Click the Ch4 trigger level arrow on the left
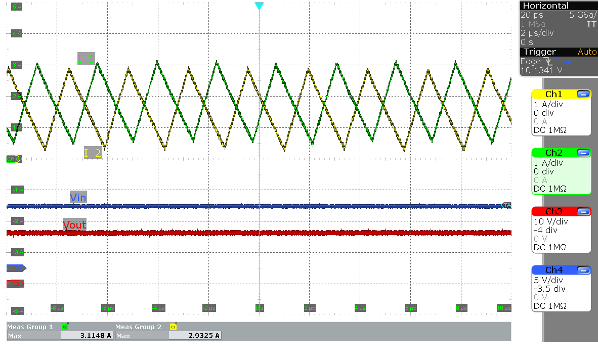The width and height of the screenshot is (598, 364). coord(16,268)
